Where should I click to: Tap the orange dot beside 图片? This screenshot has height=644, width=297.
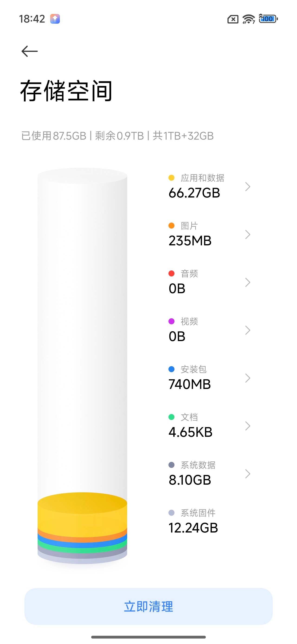(171, 226)
